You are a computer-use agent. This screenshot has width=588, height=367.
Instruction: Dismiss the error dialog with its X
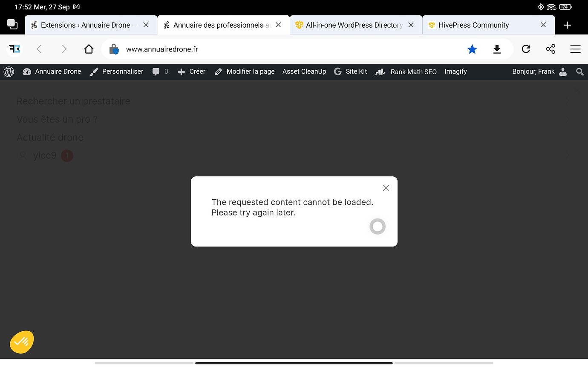(386, 188)
